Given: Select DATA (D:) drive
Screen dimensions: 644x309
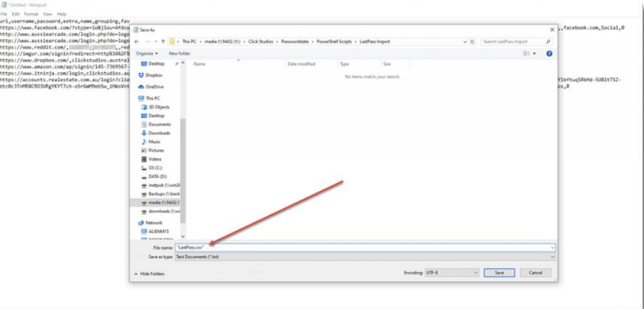Looking at the screenshot, I should [x=158, y=176].
